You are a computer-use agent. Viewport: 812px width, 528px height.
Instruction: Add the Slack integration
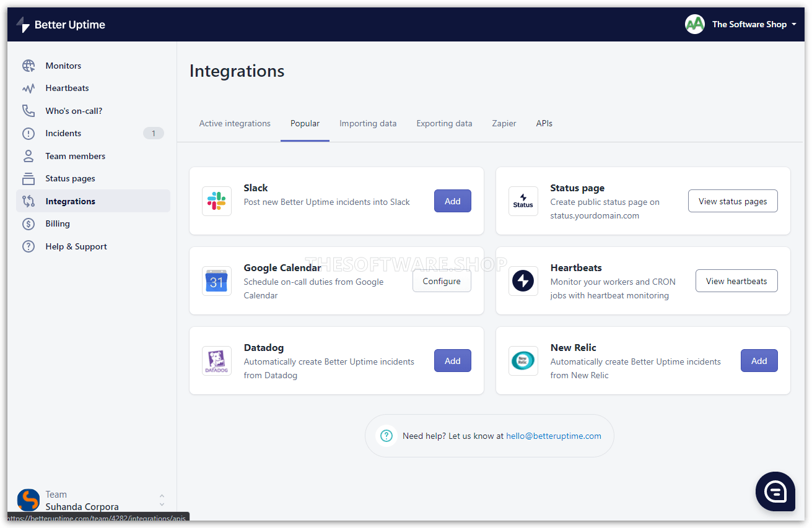coord(453,201)
